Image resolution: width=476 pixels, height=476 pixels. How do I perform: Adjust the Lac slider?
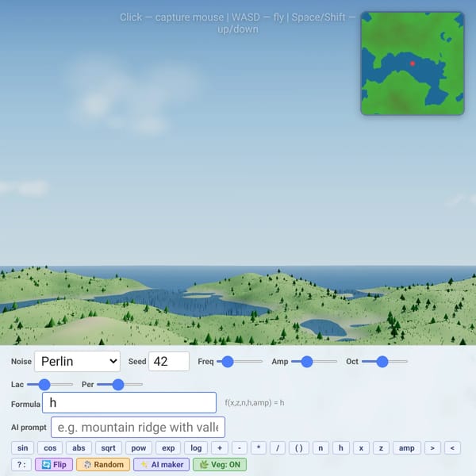pos(50,384)
